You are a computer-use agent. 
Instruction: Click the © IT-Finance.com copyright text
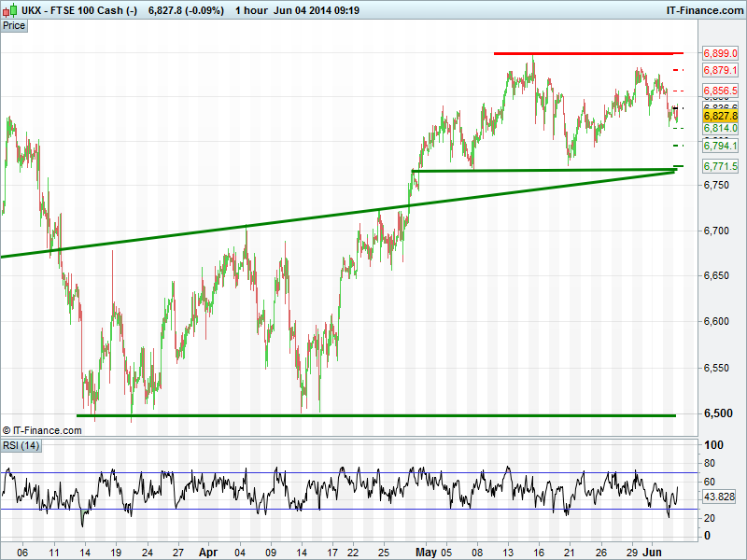pos(42,430)
